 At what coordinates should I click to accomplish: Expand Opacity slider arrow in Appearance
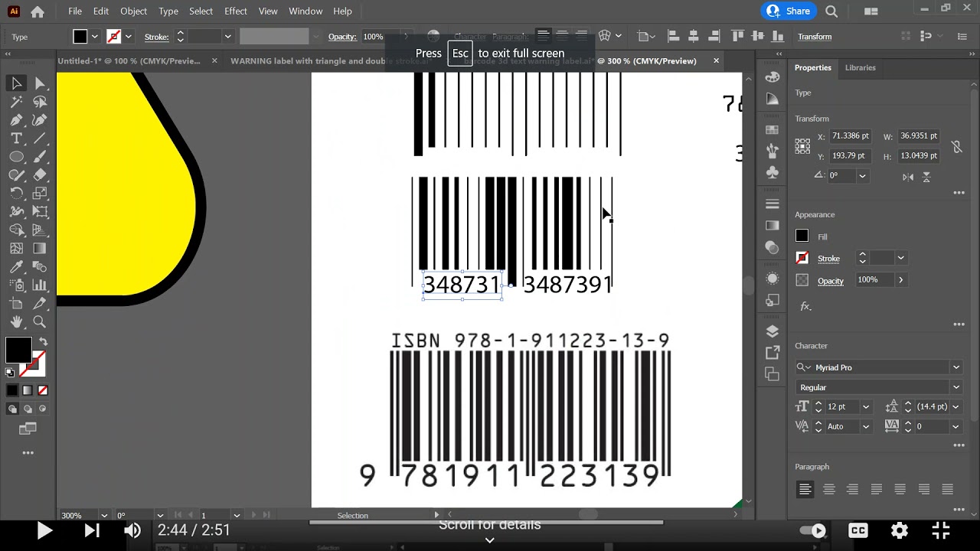[x=900, y=280]
